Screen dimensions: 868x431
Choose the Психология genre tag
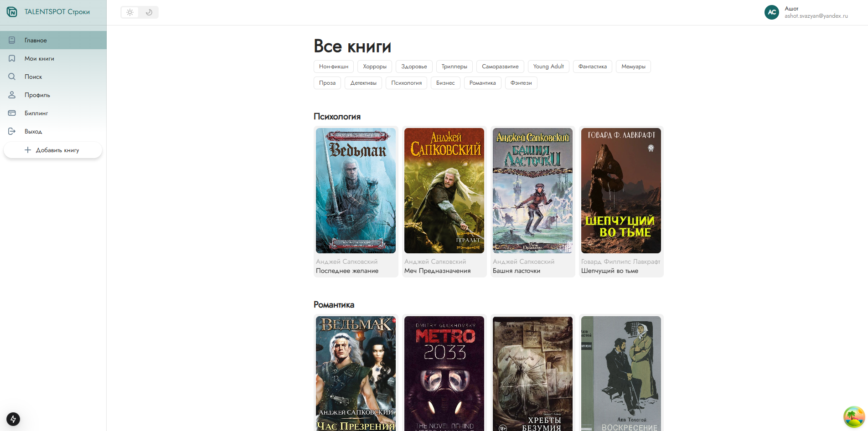click(407, 83)
